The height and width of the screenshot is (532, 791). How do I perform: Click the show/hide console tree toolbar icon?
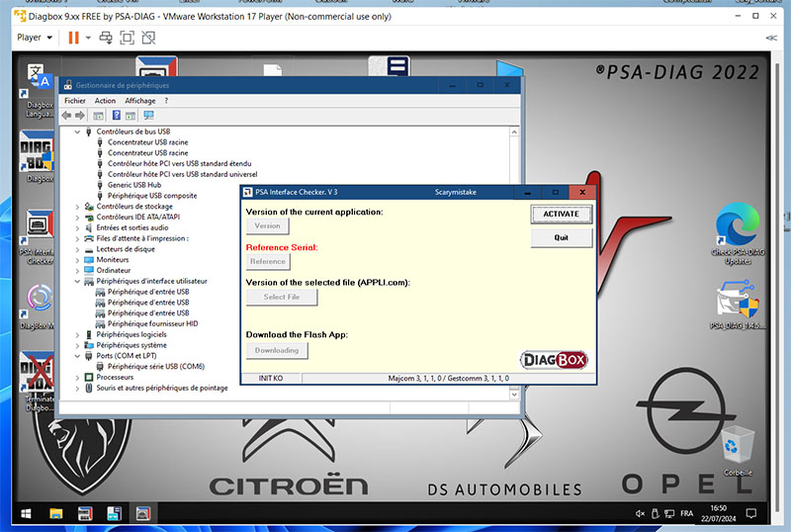click(x=98, y=116)
